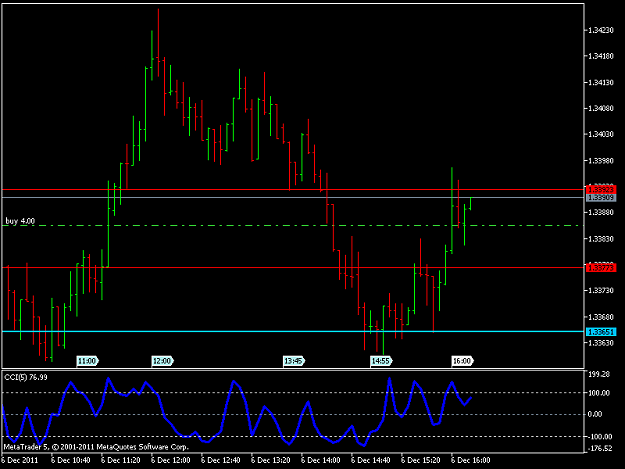The image size is (625, 469).
Task: Click the 1.34130 price axis value
Action: 601,82
